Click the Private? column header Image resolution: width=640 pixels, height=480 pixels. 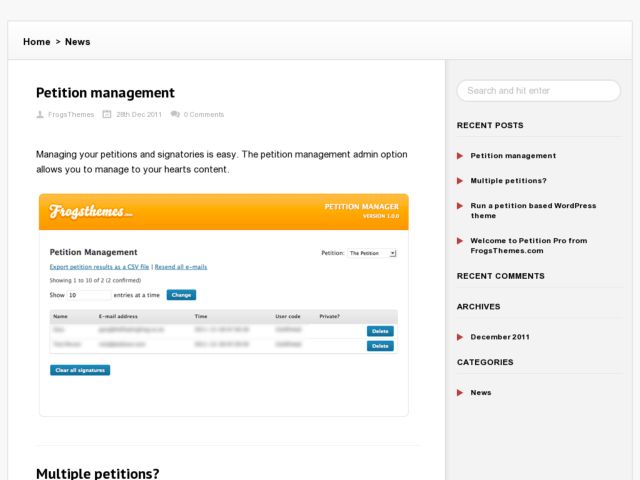(329, 316)
